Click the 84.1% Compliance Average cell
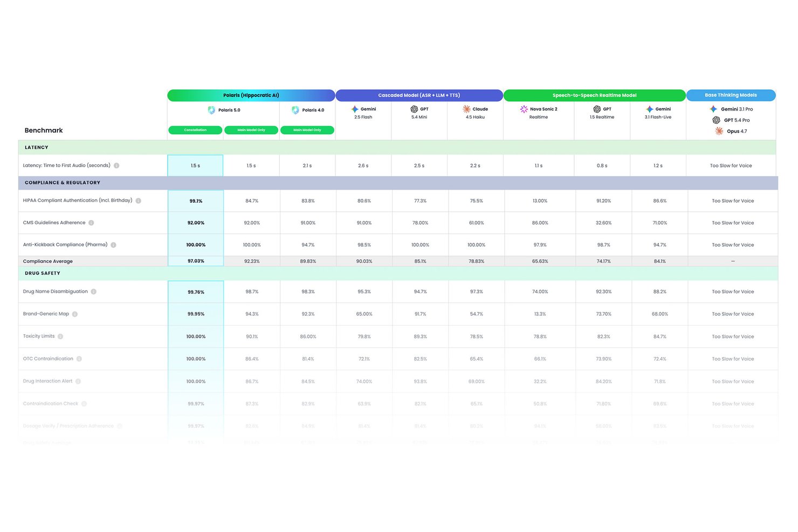Image resolution: width=798 pixels, height=532 pixels. tap(659, 261)
